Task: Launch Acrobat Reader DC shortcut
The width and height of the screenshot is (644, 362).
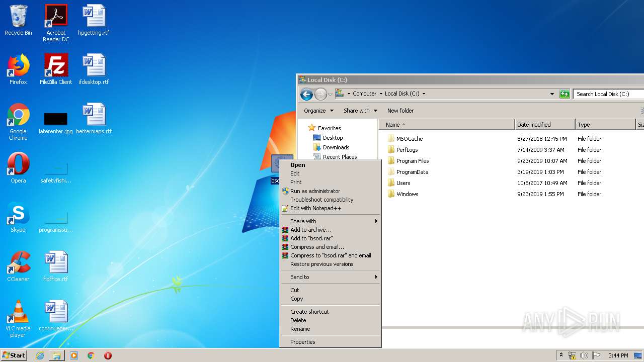Action: (x=56, y=24)
